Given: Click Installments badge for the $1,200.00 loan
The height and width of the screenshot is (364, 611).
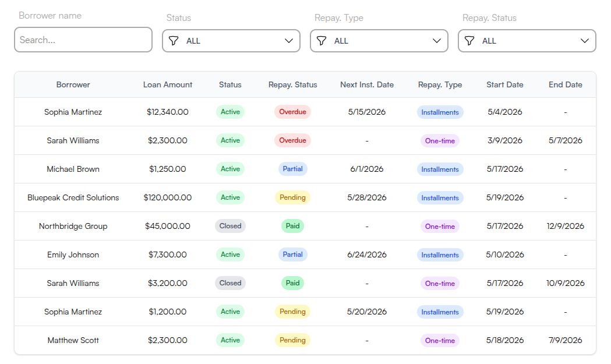Looking at the screenshot, I should click(440, 312).
